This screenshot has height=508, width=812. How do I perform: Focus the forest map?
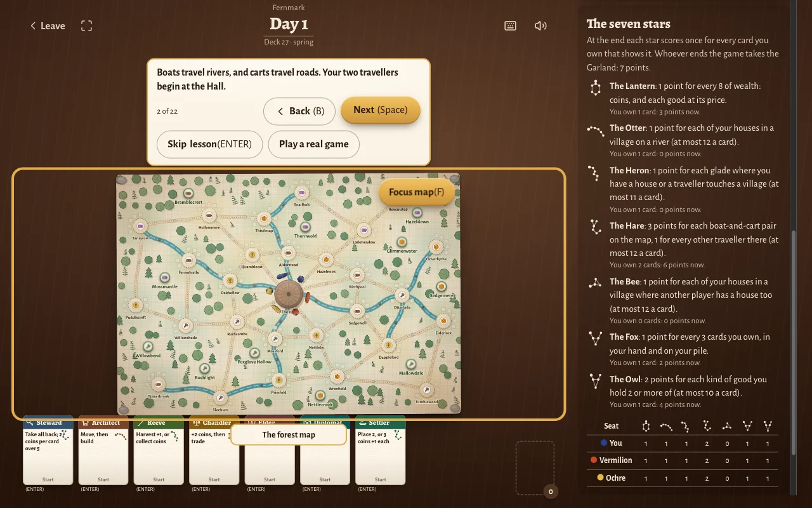(x=416, y=192)
